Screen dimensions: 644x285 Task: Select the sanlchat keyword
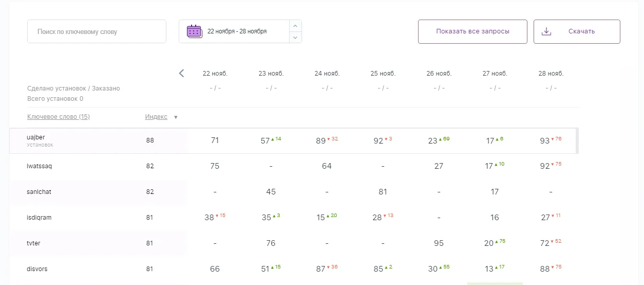point(39,192)
